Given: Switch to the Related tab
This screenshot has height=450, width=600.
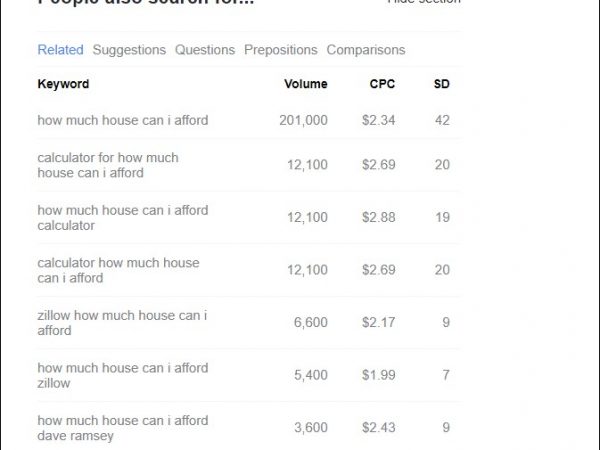Looking at the screenshot, I should pyautogui.click(x=60, y=50).
